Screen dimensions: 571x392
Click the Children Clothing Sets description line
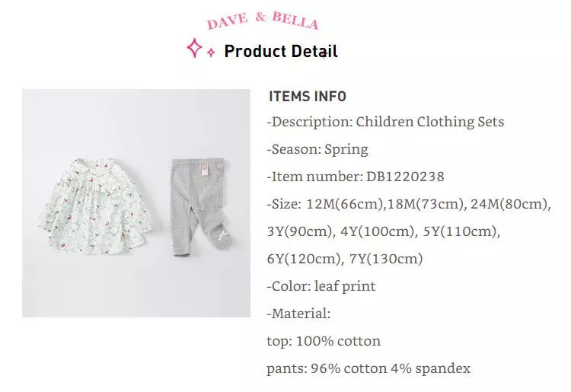[x=385, y=122]
